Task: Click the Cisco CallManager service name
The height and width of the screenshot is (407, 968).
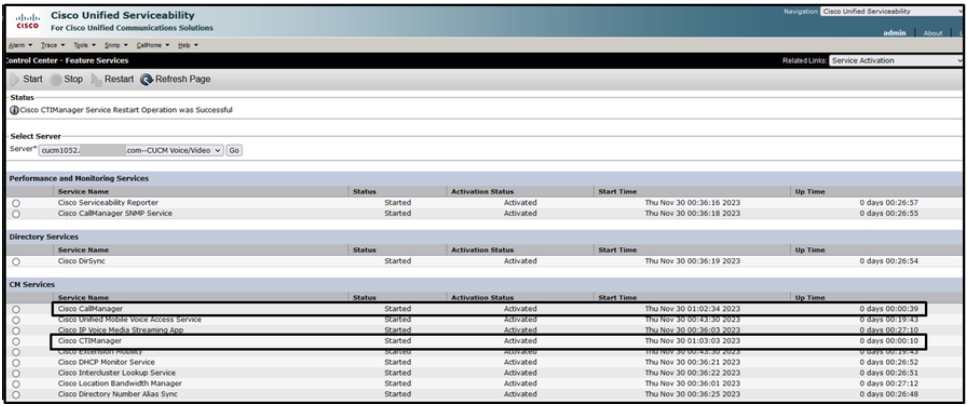Action: click(x=90, y=309)
